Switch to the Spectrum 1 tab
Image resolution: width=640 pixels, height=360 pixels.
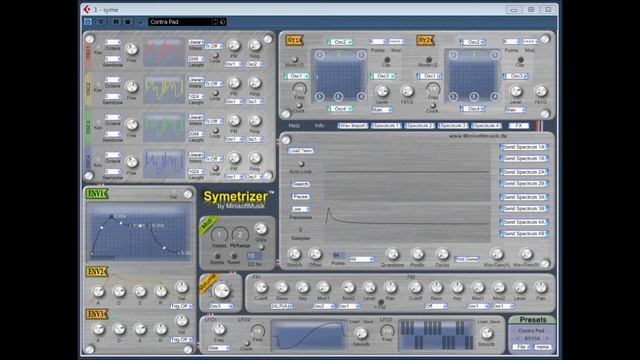(386, 126)
